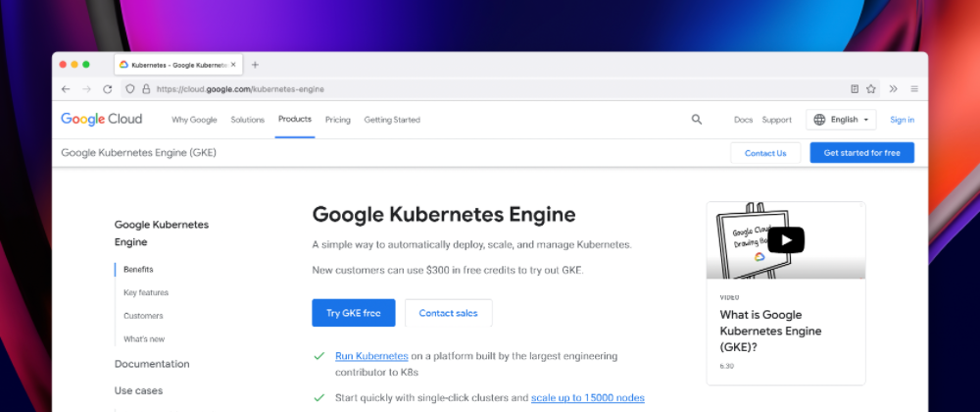This screenshot has width=980, height=412.
Task: Open the Why Google menu
Action: pos(194,120)
